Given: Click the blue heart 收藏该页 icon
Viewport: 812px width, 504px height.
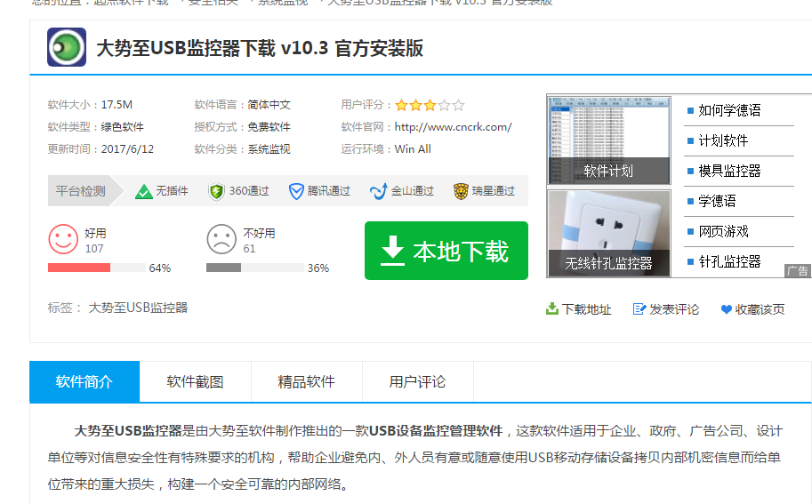Looking at the screenshot, I should tap(726, 309).
